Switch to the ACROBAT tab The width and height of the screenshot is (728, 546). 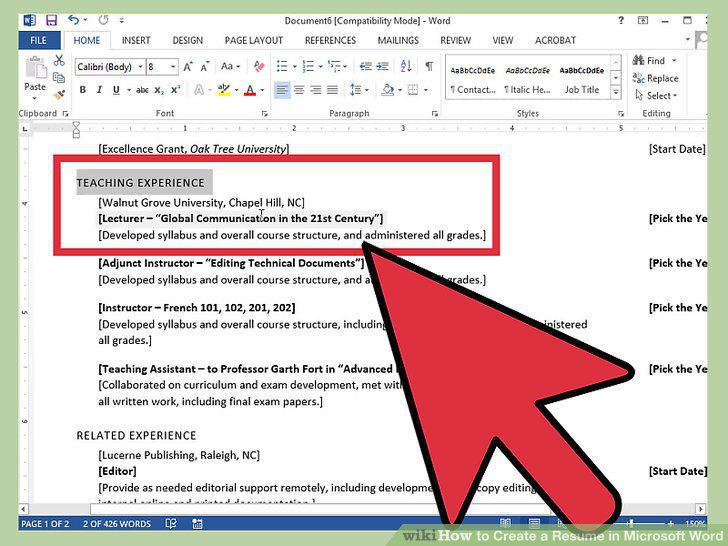[x=555, y=40]
